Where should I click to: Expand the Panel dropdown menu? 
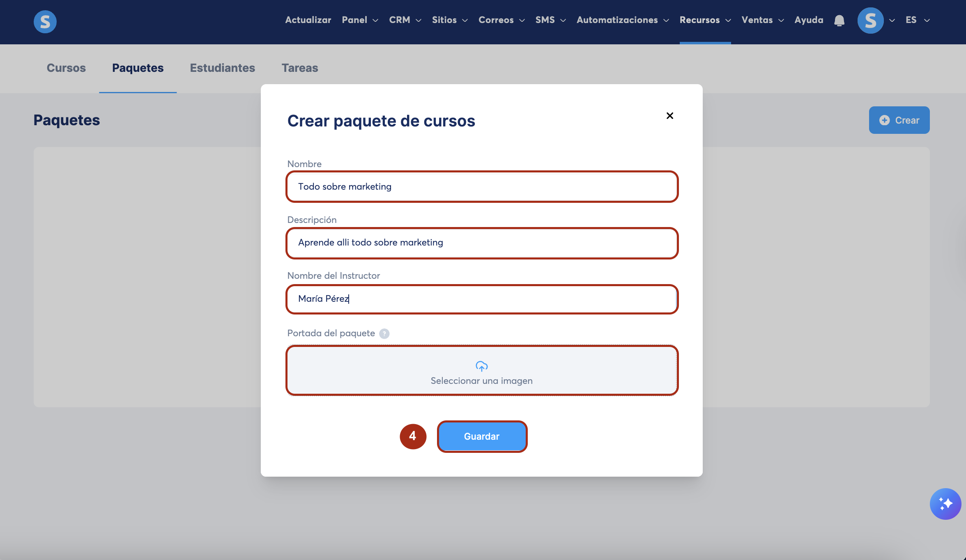pos(360,20)
